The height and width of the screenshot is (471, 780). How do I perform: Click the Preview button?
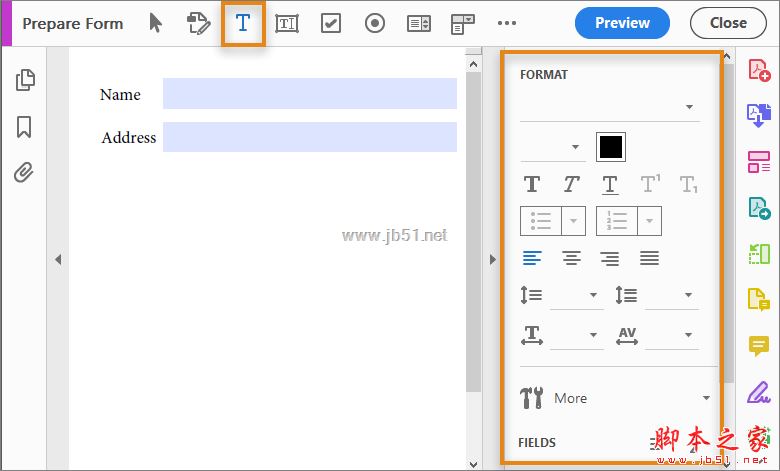tap(622, 23)
